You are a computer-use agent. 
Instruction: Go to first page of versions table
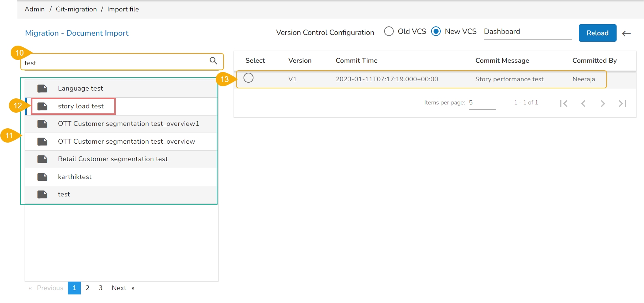tap(564, 103)
